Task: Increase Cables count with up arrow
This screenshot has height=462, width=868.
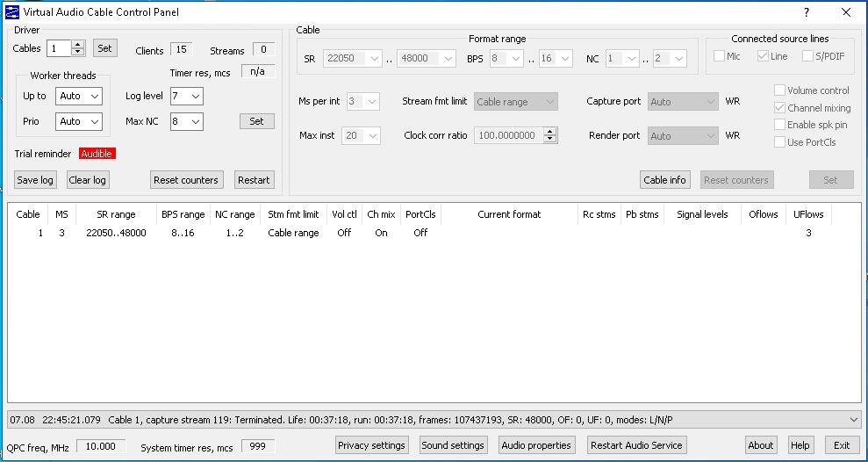Action: point(78,45)
